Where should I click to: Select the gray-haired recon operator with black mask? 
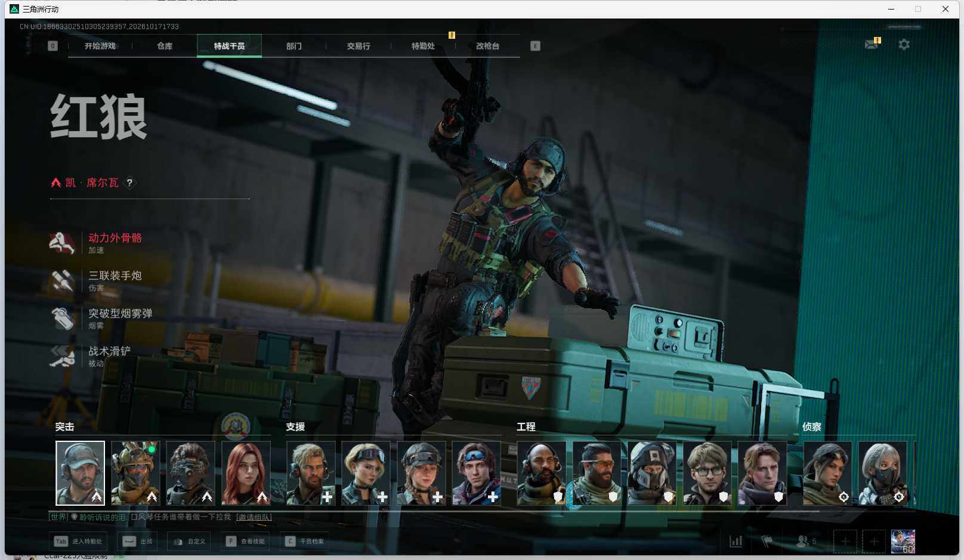882,474
